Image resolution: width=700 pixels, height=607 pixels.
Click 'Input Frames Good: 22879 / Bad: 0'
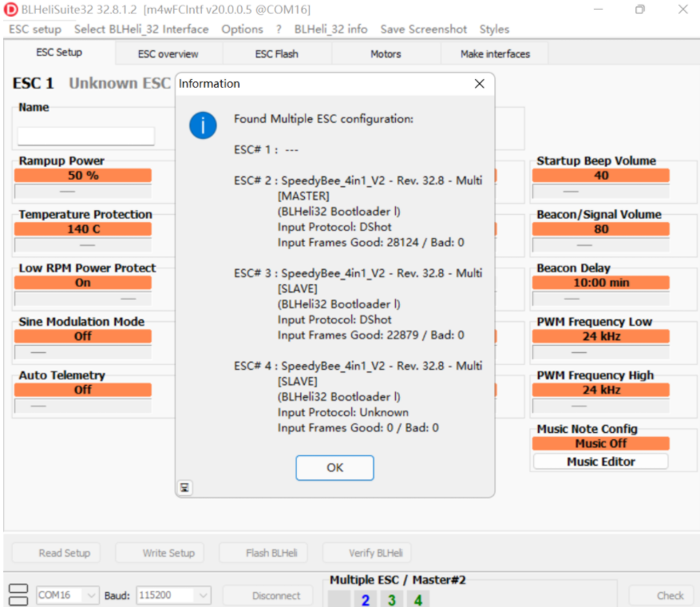click(371, 335)
